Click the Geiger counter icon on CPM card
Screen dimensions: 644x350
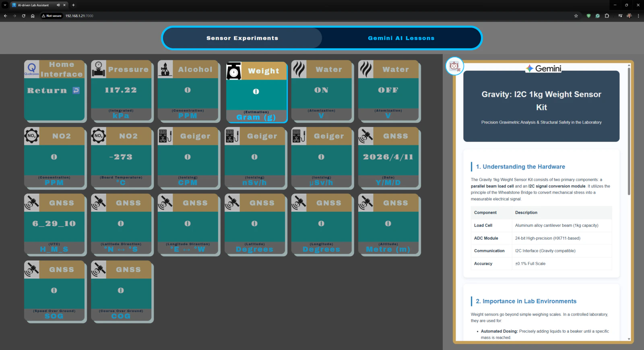[165, 136]
